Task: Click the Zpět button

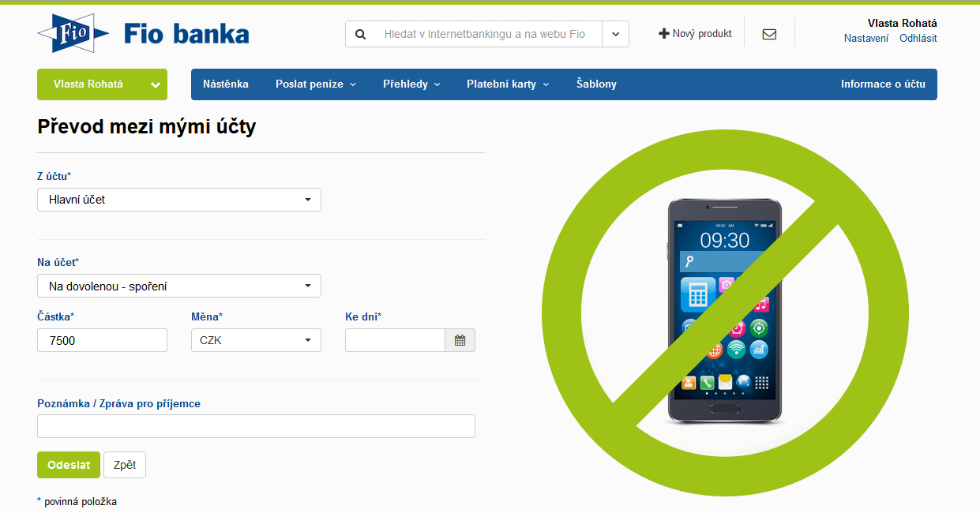Action: (x=125, y=465)
